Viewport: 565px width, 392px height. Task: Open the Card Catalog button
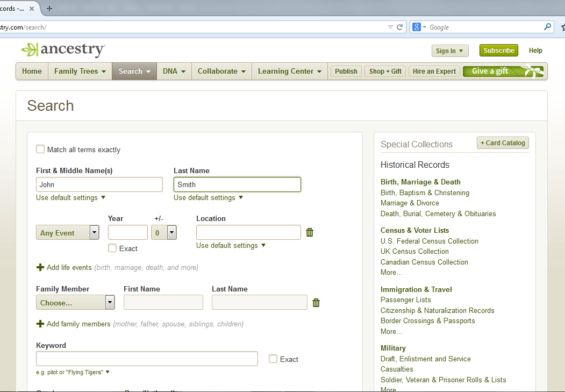point(503,142)
